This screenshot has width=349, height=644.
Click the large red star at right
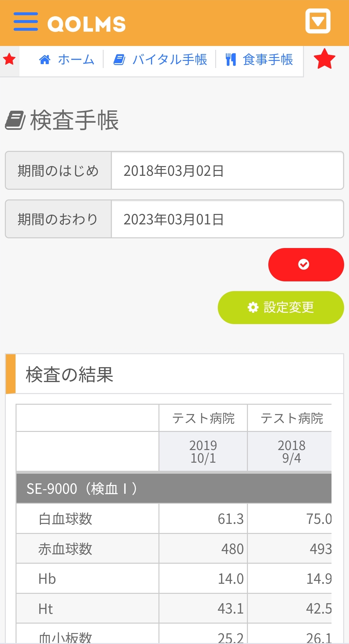click(x=324, y=59)
